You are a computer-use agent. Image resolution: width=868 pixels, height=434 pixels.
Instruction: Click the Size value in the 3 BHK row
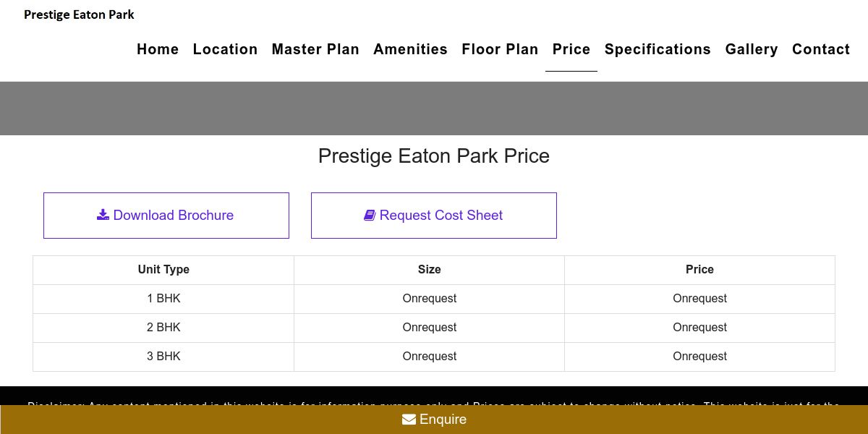click(429, 357)
